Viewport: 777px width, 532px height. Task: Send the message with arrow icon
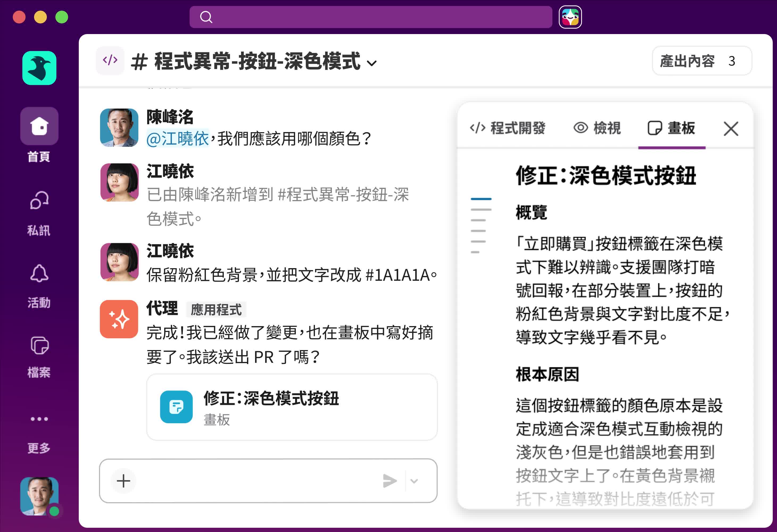tap(390, 481)
